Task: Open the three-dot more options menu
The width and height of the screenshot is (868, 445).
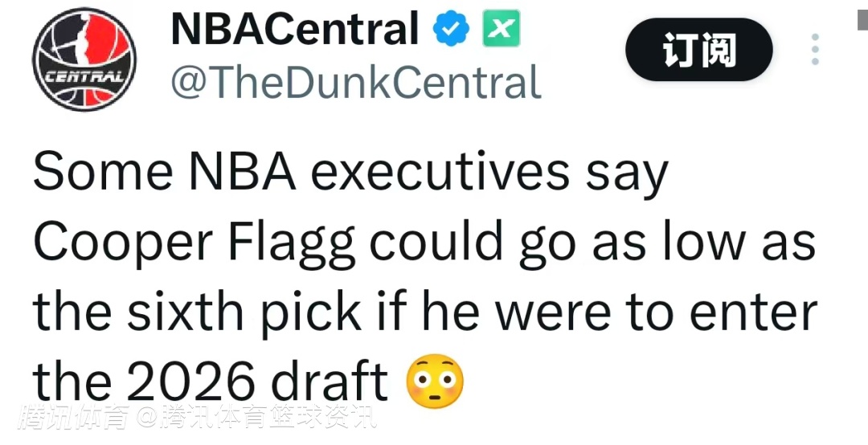Action: tap(815, 50)
